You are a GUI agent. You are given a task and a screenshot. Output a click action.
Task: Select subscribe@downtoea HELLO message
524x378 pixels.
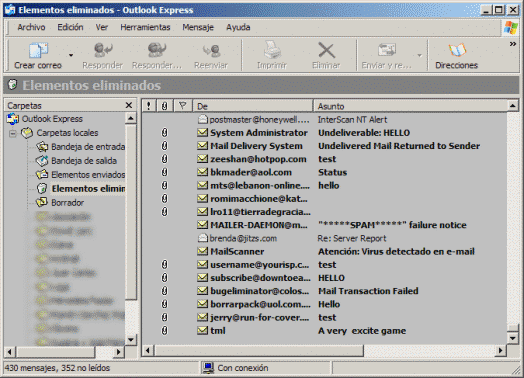[x=324, y=278]
